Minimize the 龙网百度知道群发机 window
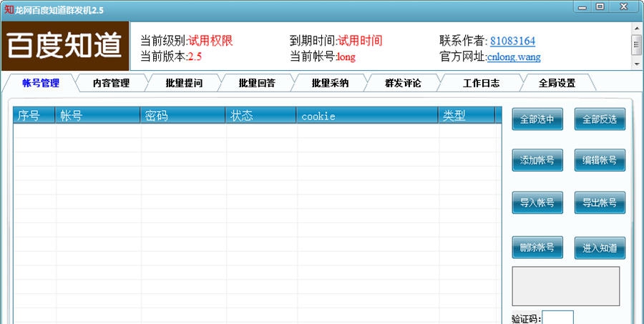This screenshot has width=644, height=324. click(582, 7)
